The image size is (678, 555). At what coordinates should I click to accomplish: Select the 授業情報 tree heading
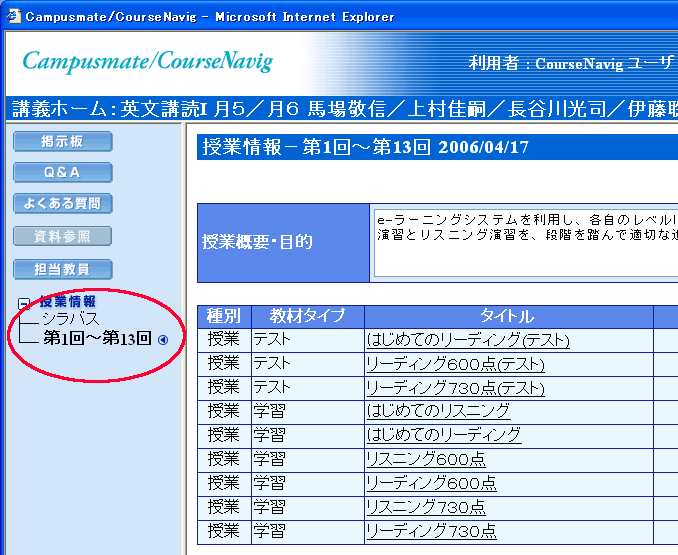point(68,301)
